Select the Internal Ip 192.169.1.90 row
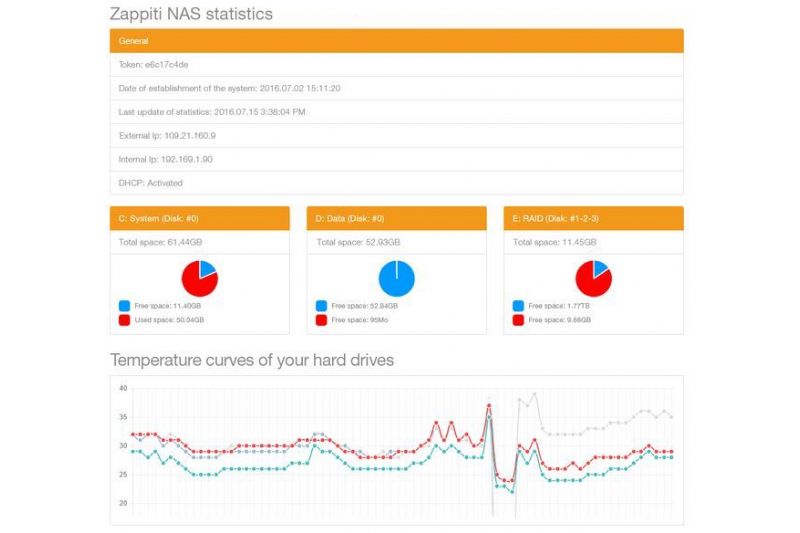Screen dimensions: 800x533 click(396, 159)
